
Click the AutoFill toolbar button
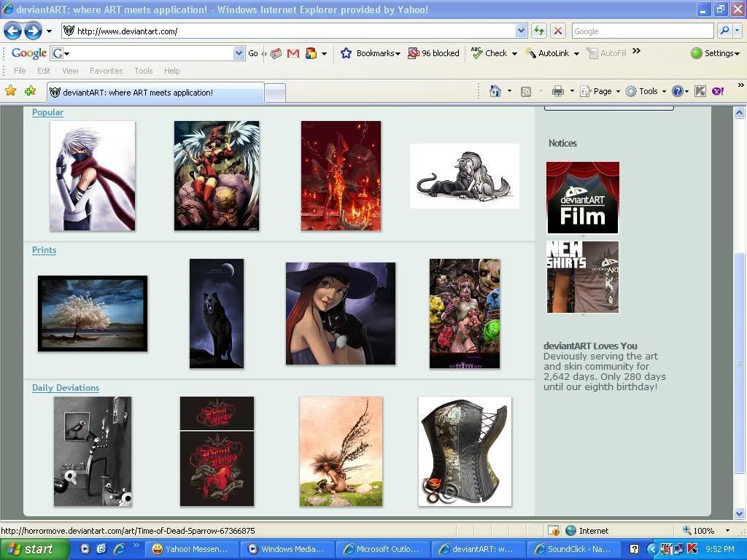(x=606, y=53)
